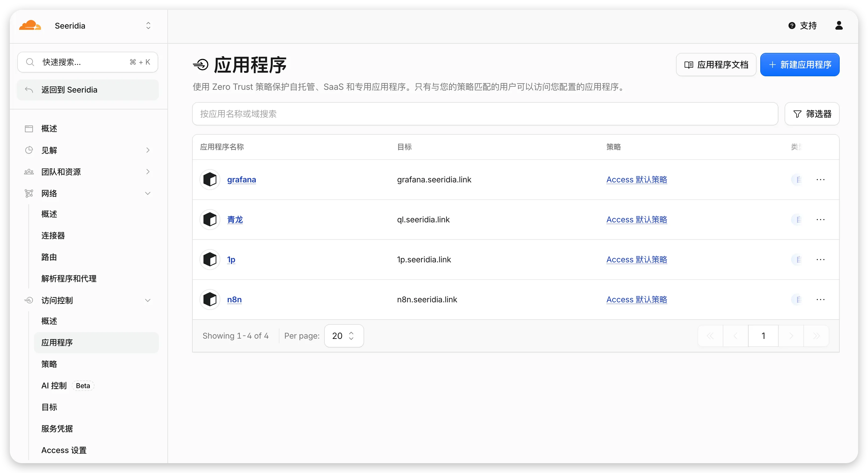This screenshot has height=473, width=868.
Task: Open Access 默认策略 for 青龙
Action: coord(637,220)
